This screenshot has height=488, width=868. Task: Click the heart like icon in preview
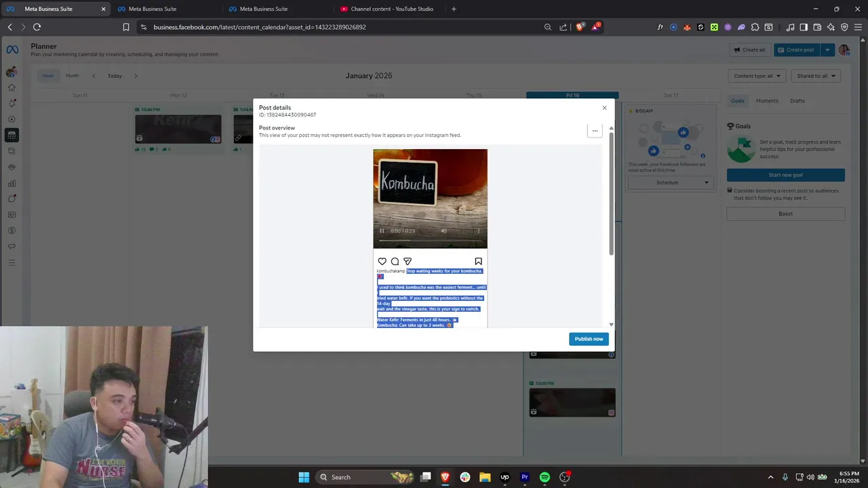pyautogui.click(x=382, y=262)
